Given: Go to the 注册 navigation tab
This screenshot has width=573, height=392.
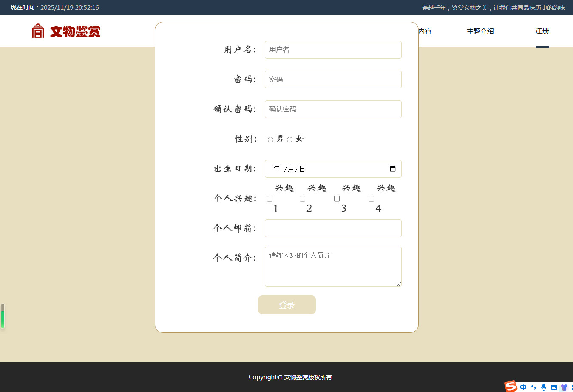Looking at the screenshot, I should tap(542, 31).
